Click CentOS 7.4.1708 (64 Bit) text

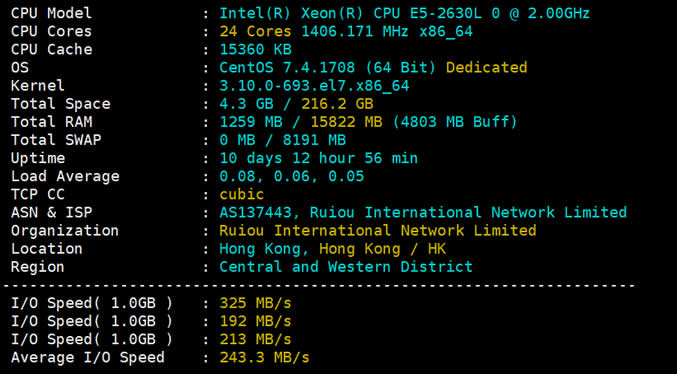pos(328,68)
